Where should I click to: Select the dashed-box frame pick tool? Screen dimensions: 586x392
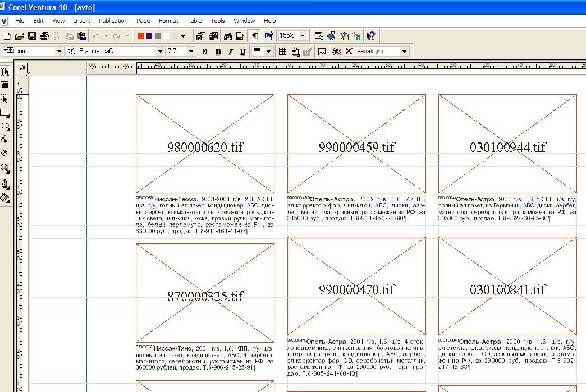pos(4,99)
